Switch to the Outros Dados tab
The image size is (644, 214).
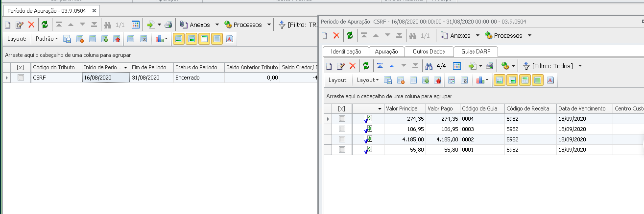coord(429,51)
